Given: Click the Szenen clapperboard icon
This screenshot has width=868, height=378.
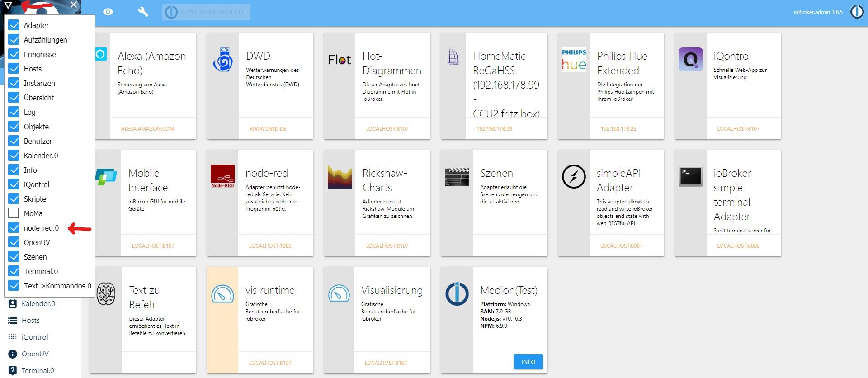Looking at the screenshot, I should (x=457, y=177).
